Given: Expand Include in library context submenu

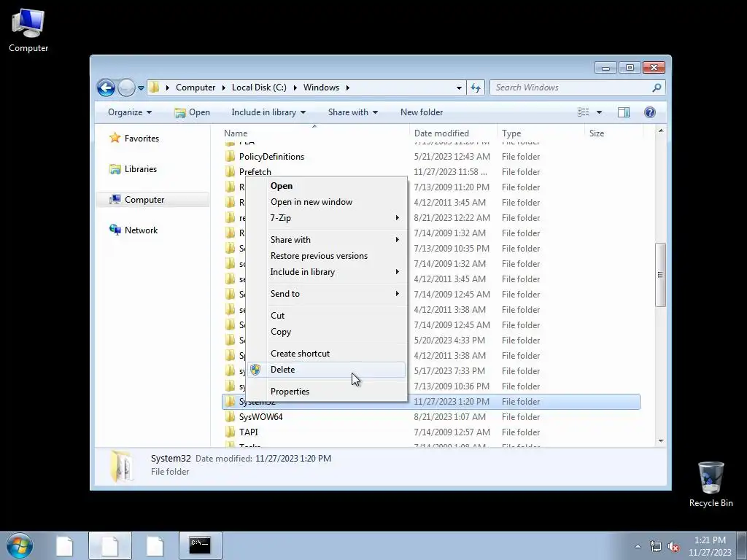Looking at the screenshot, I should point(326,272).
